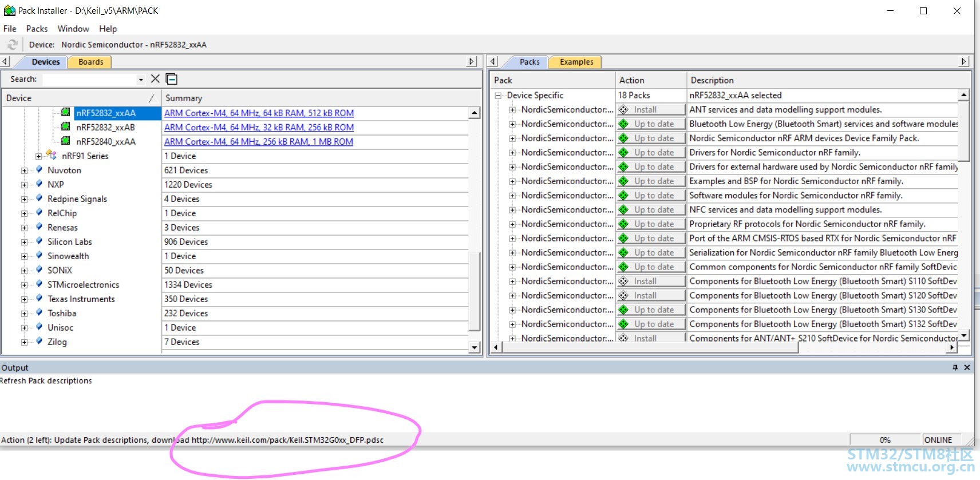Screen dimensions: 980x480
Task: Click the nRF52840_xxAA chip icon
Action: pos(66,141)
